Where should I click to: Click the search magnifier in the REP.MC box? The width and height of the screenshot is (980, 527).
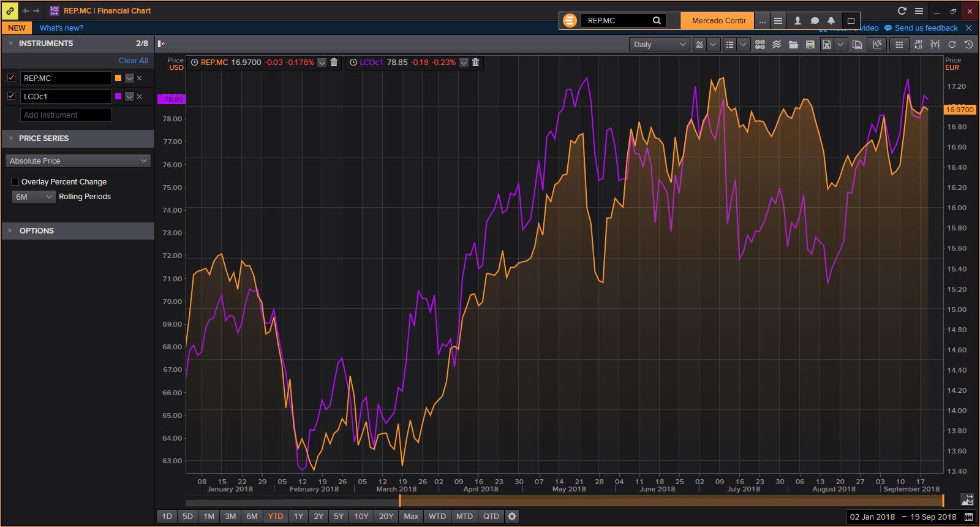tap(657, 20)
